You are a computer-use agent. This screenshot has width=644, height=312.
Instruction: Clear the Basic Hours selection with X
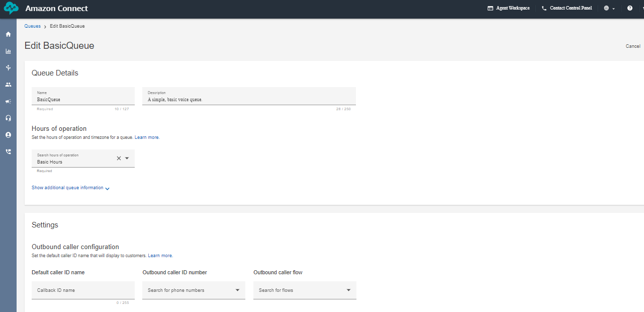(119, 158)
